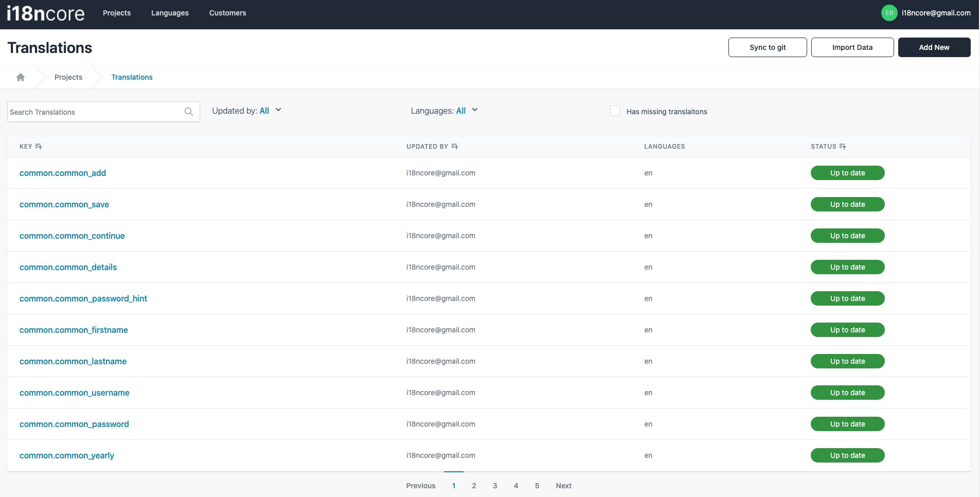Click the search magnifier icon
980x497 pixels.
click(189, 112)
